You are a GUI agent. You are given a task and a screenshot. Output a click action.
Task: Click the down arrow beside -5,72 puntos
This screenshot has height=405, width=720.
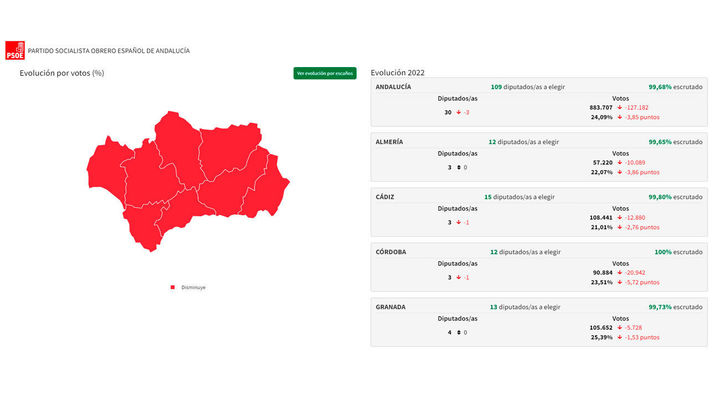pyautogui.click(x=619, y=282)
